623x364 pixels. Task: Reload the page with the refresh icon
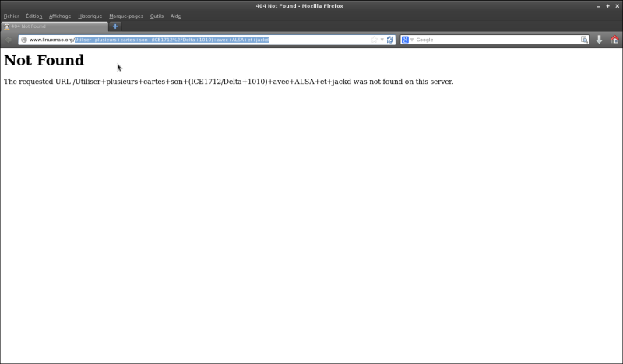[x=390, y=40]
